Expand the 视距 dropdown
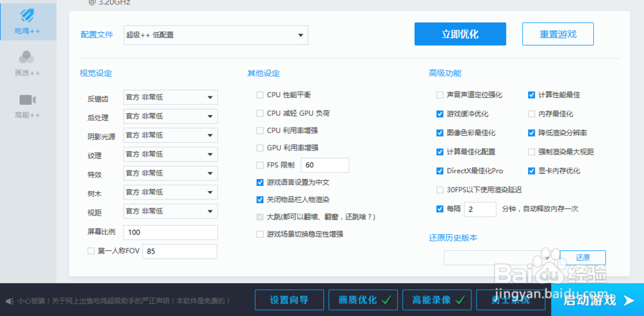This screenshot has width=644, height=316. click(171, 212)
